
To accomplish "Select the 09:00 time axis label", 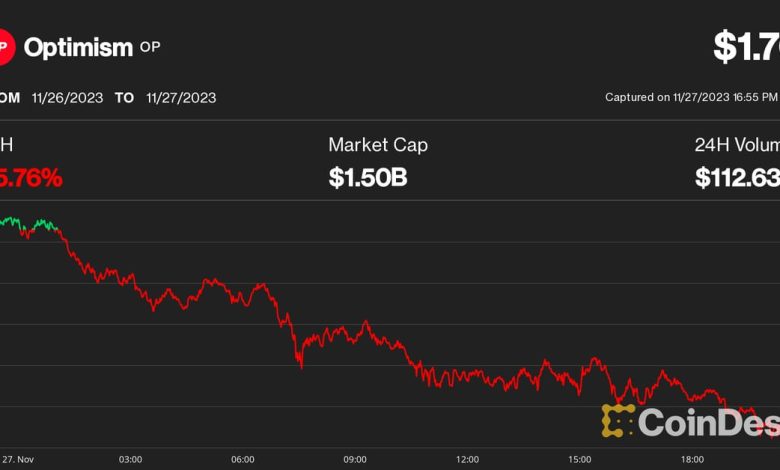I will (x=355, y=460).
